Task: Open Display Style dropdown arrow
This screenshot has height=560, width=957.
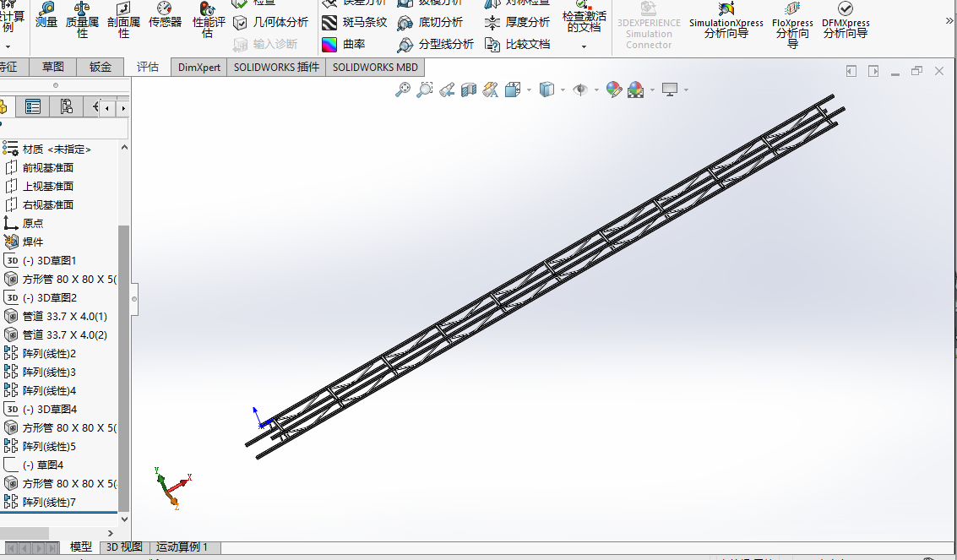Action: tap(563, 90)
